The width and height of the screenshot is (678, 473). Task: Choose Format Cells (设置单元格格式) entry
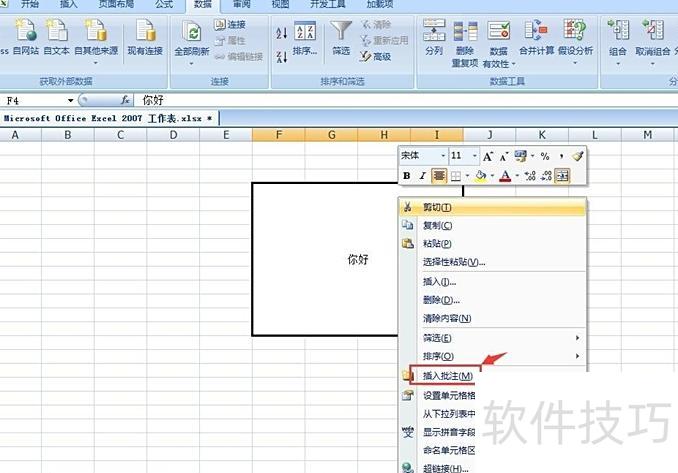click(x=438, y=395)
